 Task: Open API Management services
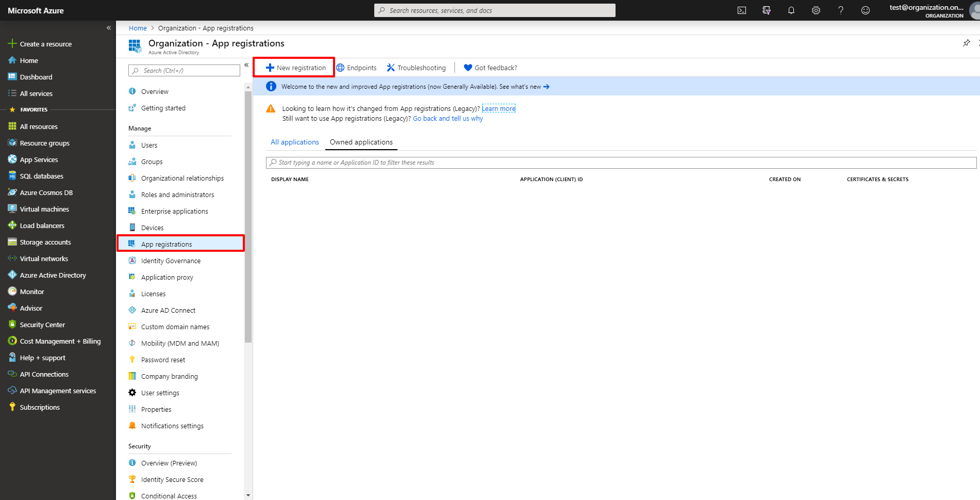[x=52, y=391]
